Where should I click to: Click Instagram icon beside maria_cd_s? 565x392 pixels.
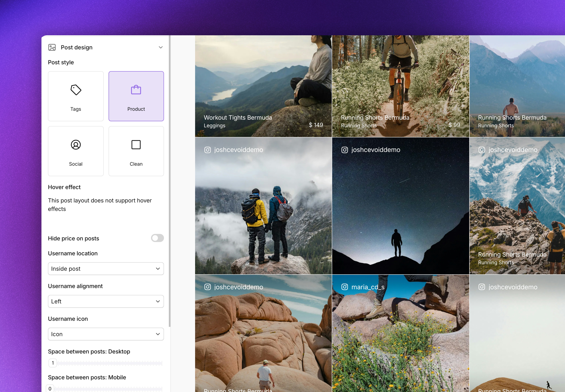coord(345,287)
